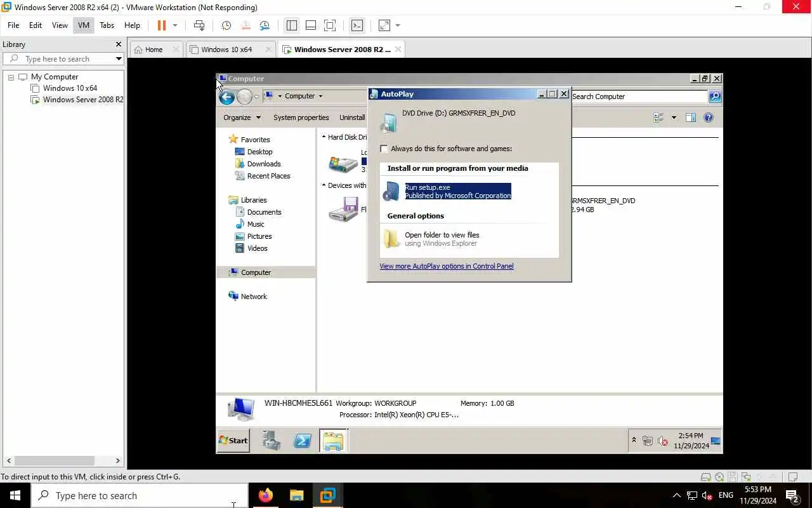Open Recent Places under Favorites
The height and width of the screenshot is (508, 812).
pyautogui.click(x=268, y=176)
